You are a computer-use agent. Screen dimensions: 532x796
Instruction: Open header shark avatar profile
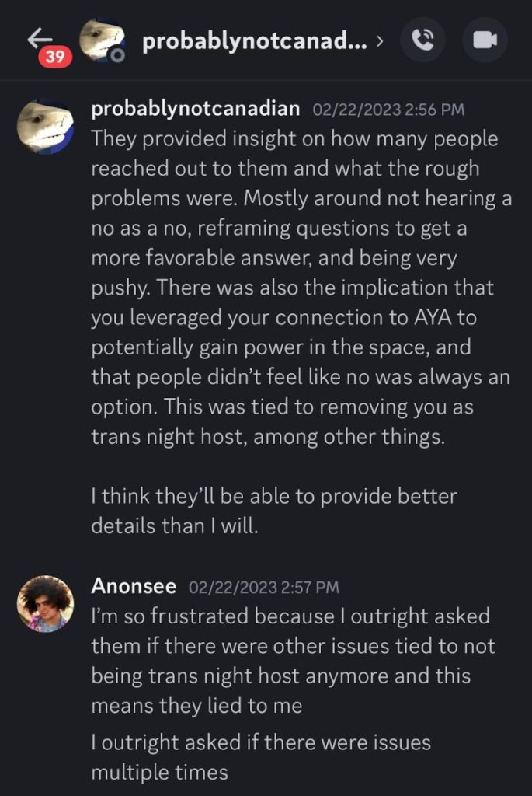click(102, 40)
